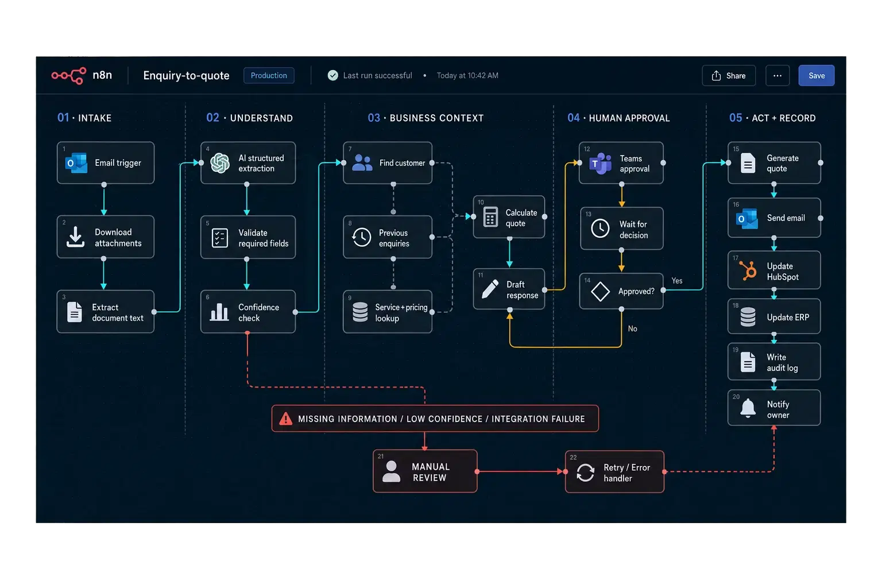882x588 pixels.
Task: Select the HubSpot icon on Update HubSpot node
Action: (748, 270)
